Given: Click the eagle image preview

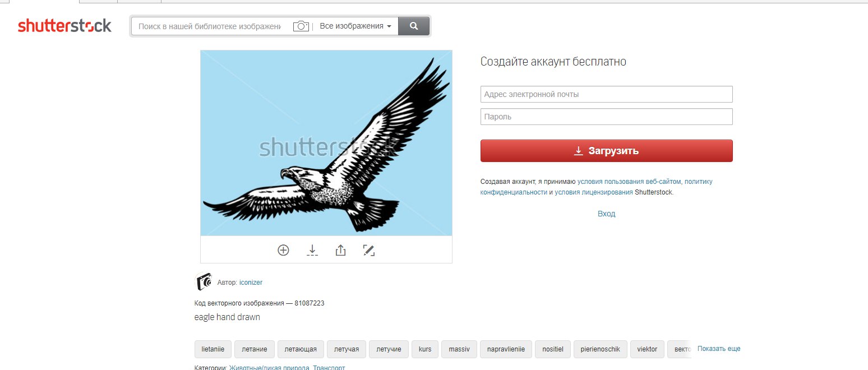Looking at the screenshot, I should 326,143.
